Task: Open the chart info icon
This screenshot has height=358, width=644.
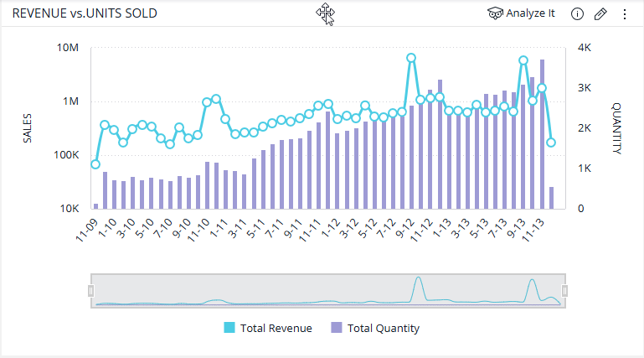Action: (x=576, y=13)
